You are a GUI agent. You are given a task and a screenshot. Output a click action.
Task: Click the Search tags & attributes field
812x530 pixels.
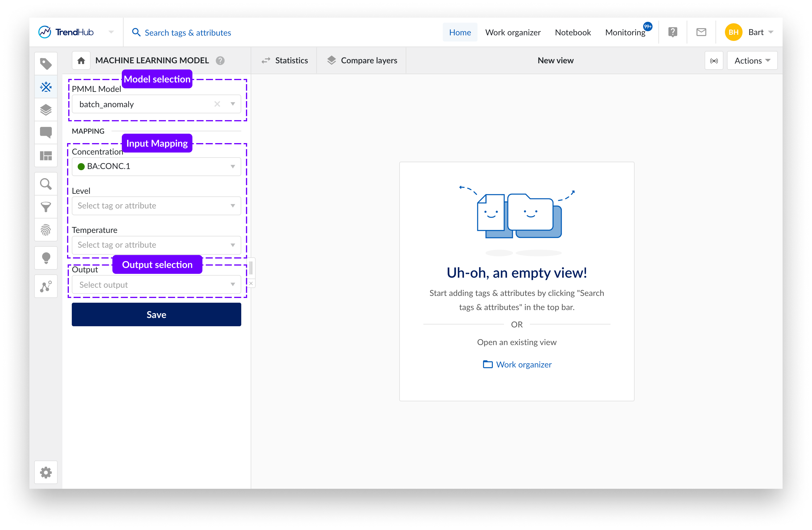tap(188, 32)
